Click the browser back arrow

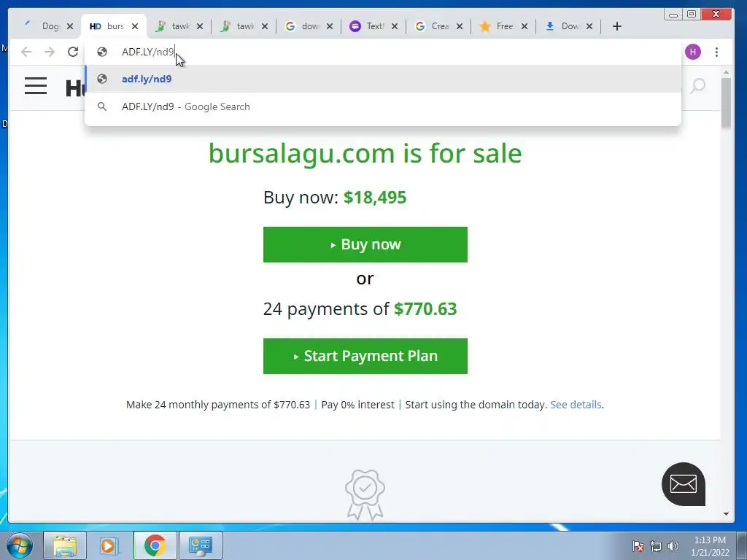(26, 52)
